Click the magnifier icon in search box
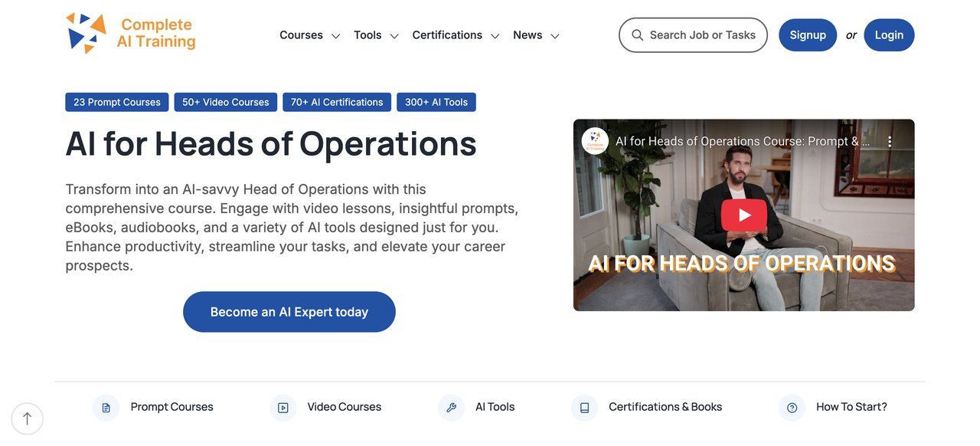Screen dimensions: 980x446 (637, 35)
